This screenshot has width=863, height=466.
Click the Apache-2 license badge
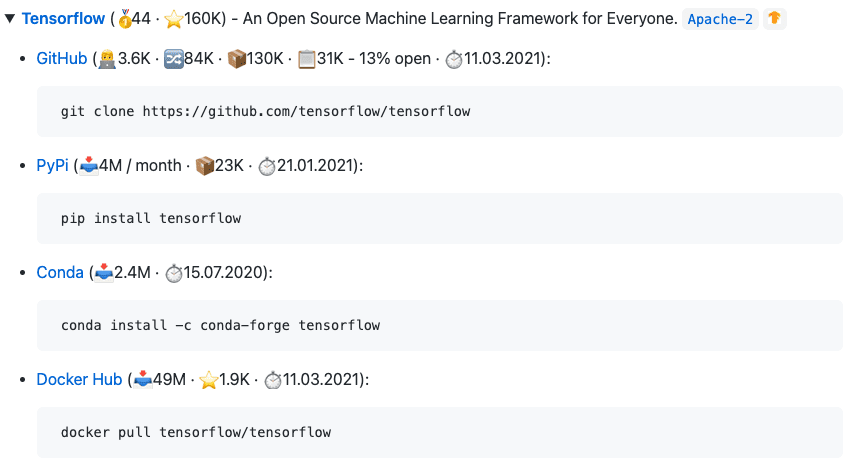tap(720, 19)
